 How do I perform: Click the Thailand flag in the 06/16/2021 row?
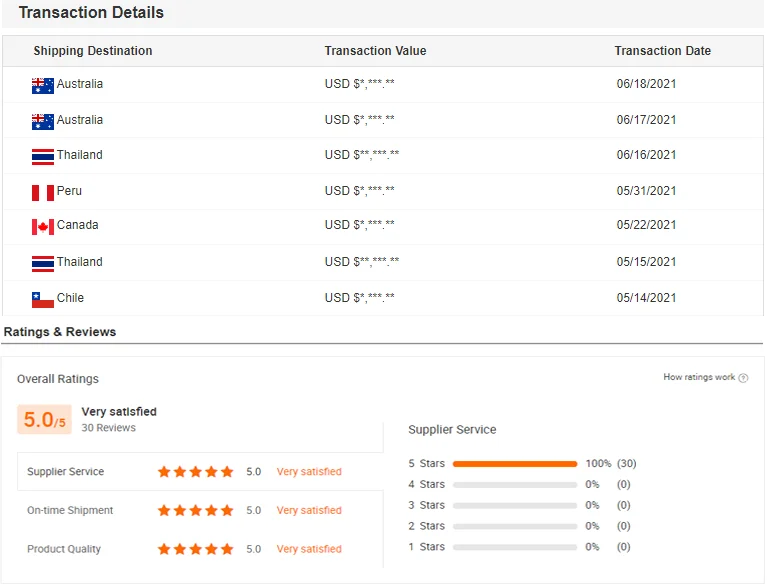(43, 157)
